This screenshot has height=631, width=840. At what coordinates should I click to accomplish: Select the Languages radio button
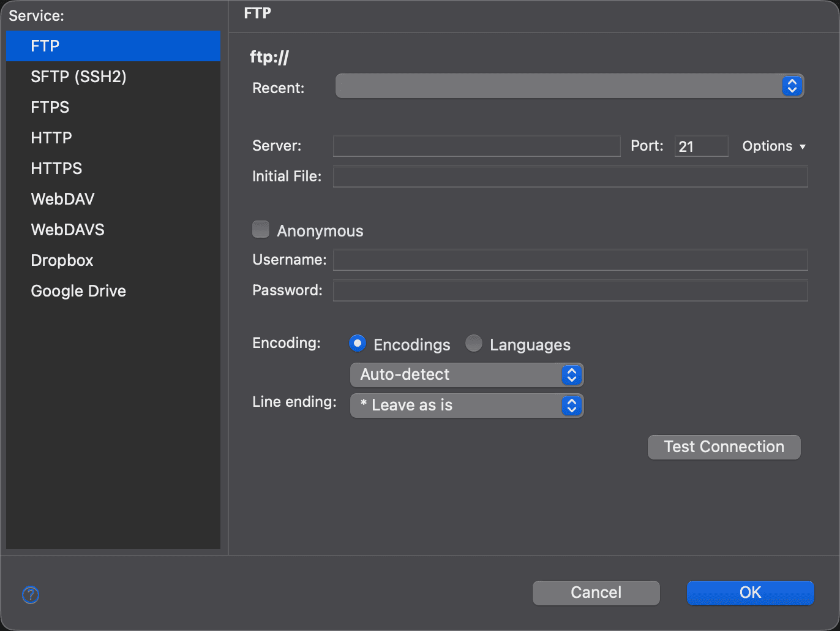tap(474, 344)
